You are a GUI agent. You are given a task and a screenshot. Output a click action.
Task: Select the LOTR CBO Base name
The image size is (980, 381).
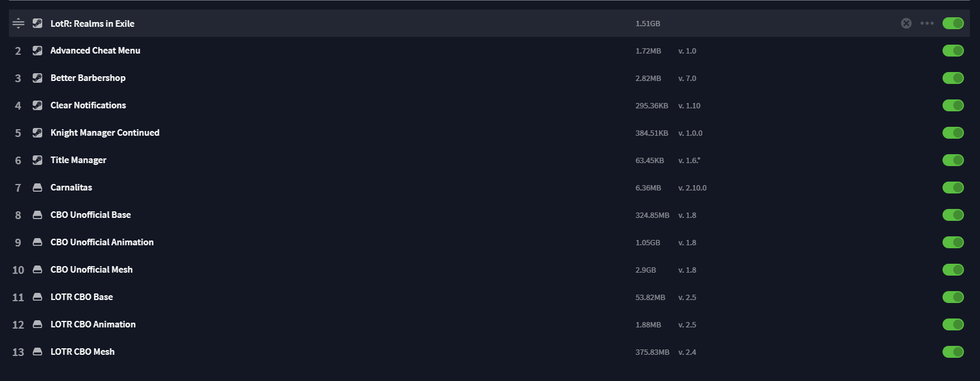coord(81,297)
